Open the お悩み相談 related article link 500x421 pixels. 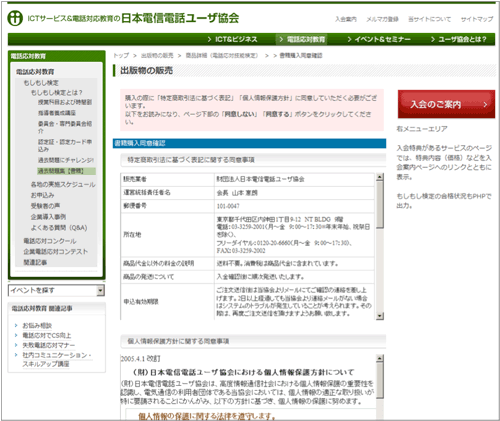point(37,326)
